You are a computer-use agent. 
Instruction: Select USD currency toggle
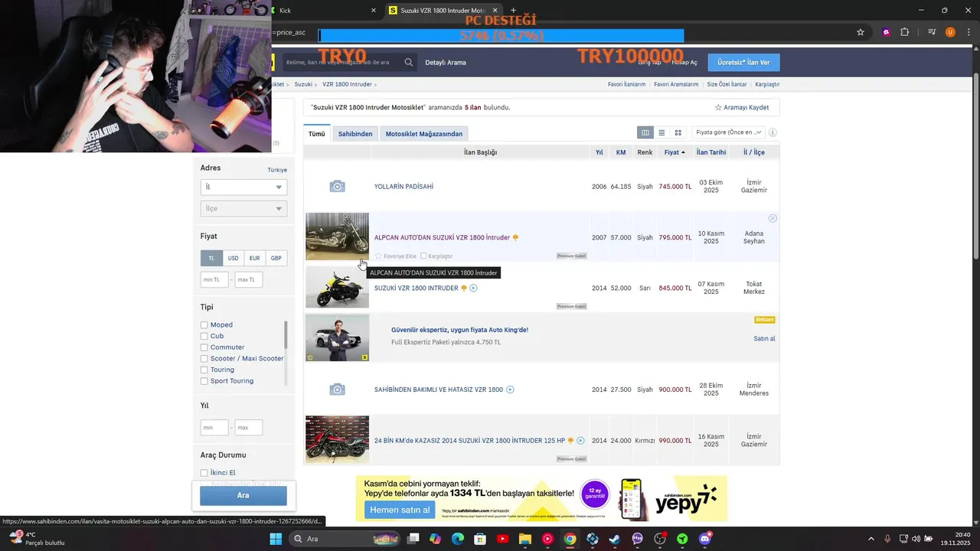(x=233, y=258)
